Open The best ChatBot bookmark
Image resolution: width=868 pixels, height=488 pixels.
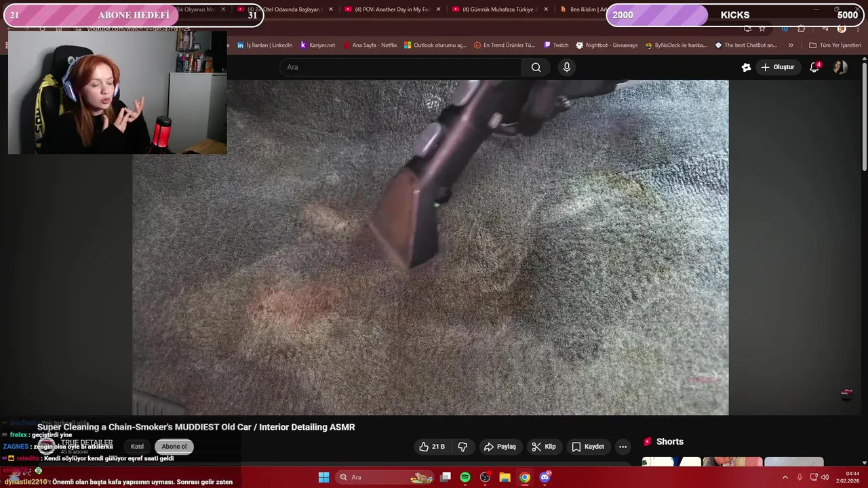point(745,45)
